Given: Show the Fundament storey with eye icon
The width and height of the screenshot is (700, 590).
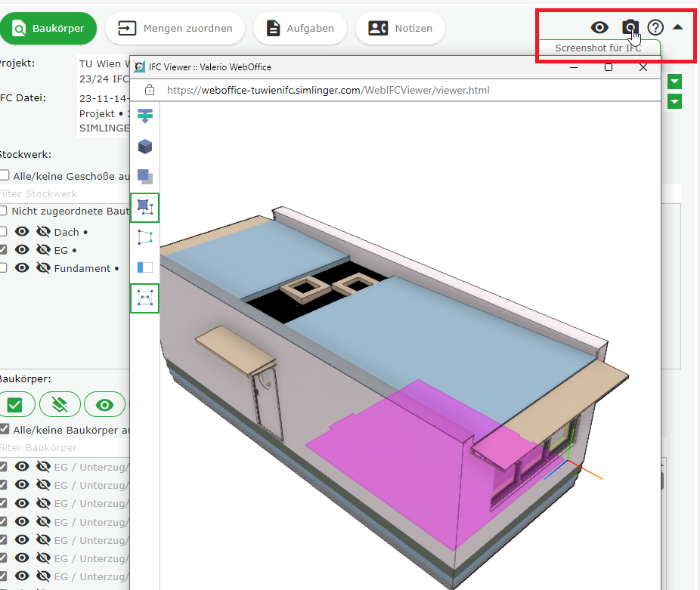Looking at the screenshot, I should 23,268.
